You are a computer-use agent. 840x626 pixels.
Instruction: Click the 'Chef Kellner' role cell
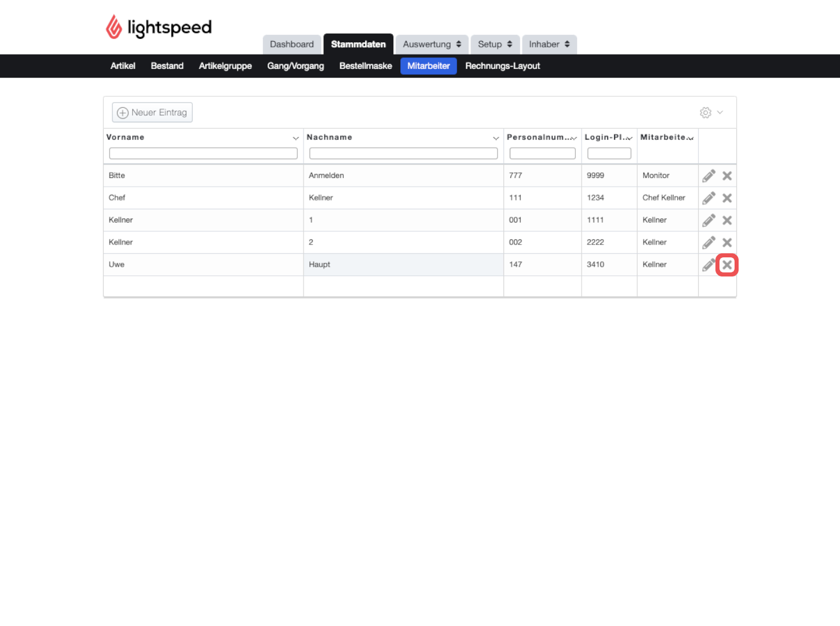pyautogui.click(x=668, y=198)
